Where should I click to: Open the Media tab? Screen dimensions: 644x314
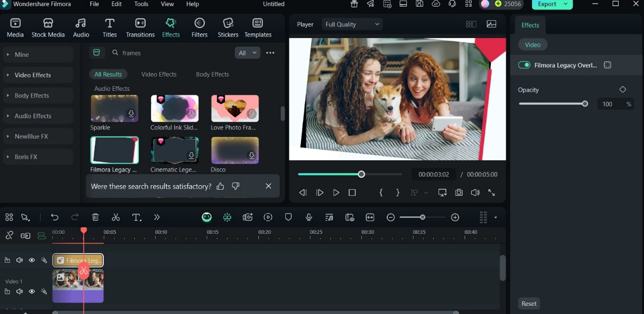tap(15, 28)
